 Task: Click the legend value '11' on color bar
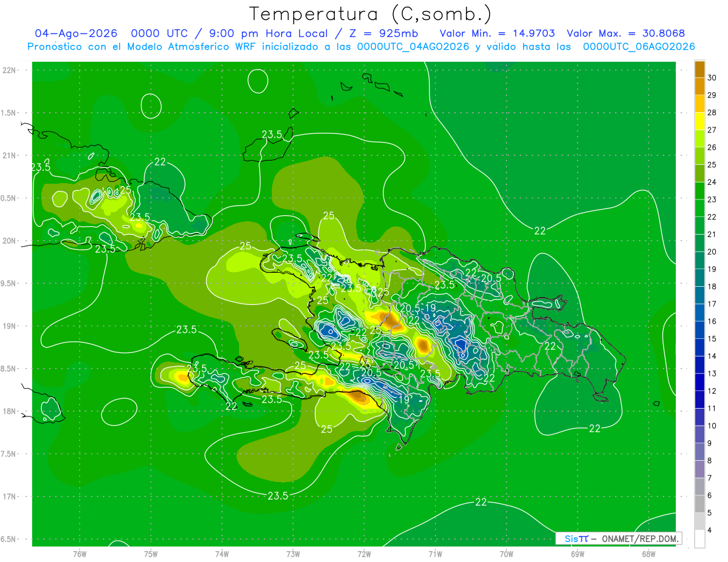click(712, 408)
